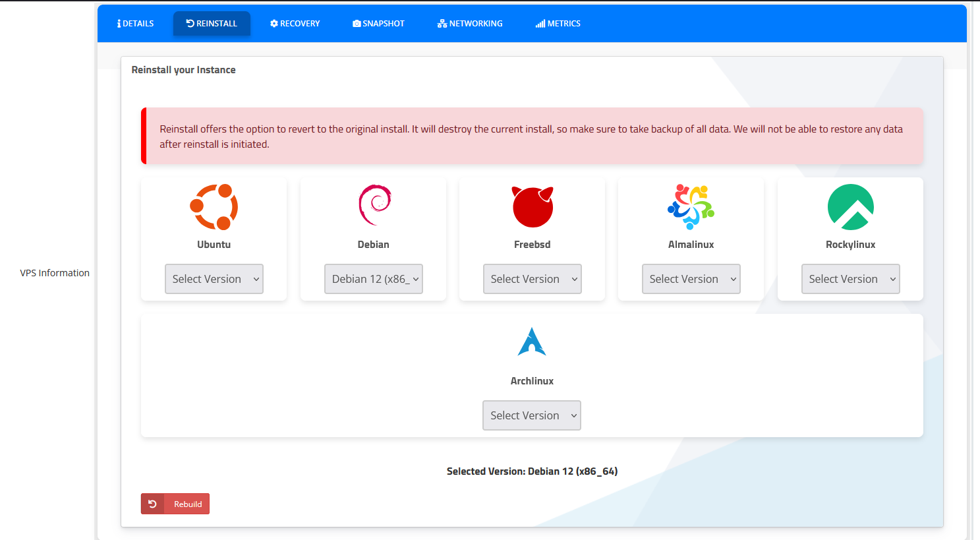This screenshot has width=980, height=540.
Task: Click the undo arrow icon on Reinstall tab
Action: tap(190, 23)
